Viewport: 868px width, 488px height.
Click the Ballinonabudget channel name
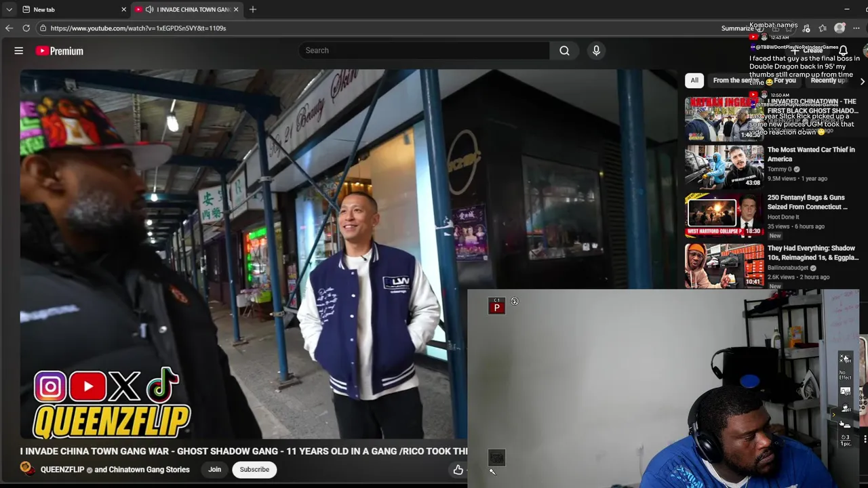(x=788, y=268)
